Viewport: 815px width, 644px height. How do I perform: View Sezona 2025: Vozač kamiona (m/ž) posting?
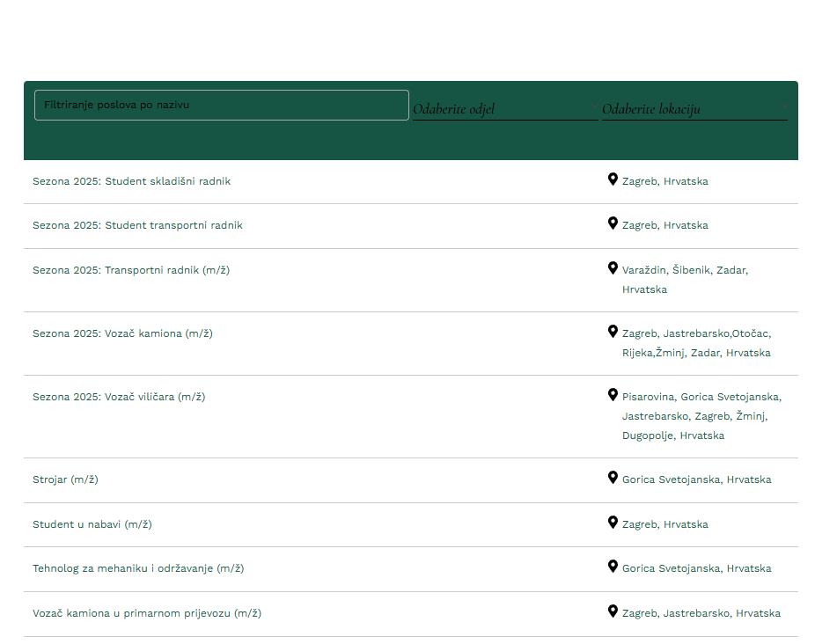pyautogui.click(x=122, y=333)
